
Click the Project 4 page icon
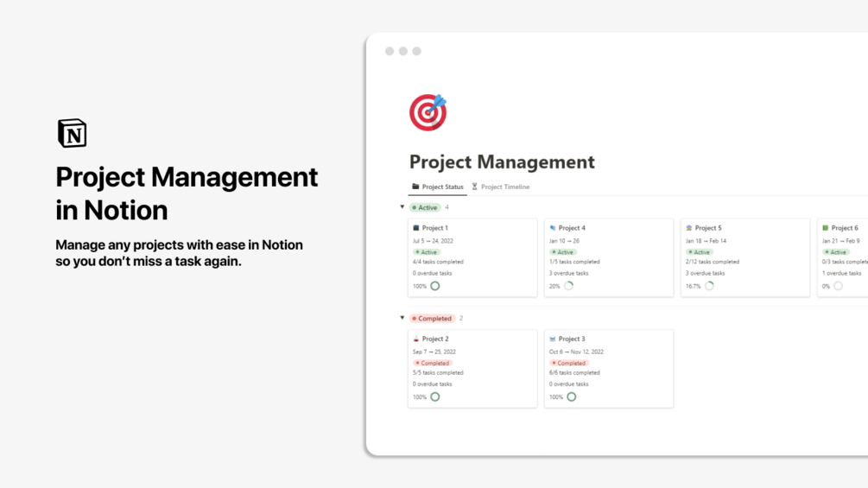[553, 228]
